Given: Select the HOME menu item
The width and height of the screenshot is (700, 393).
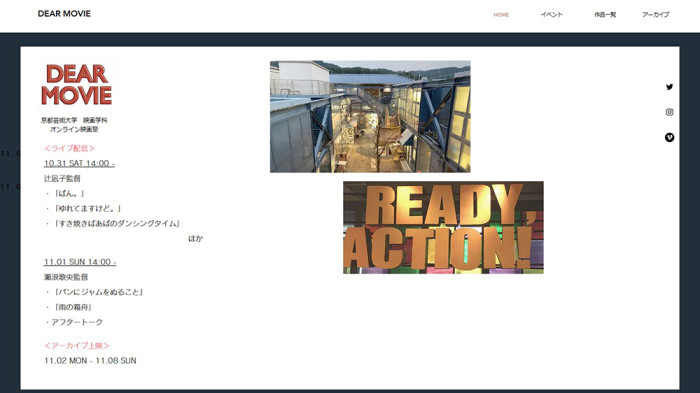Looking at the screenshot, I should 501,15.
